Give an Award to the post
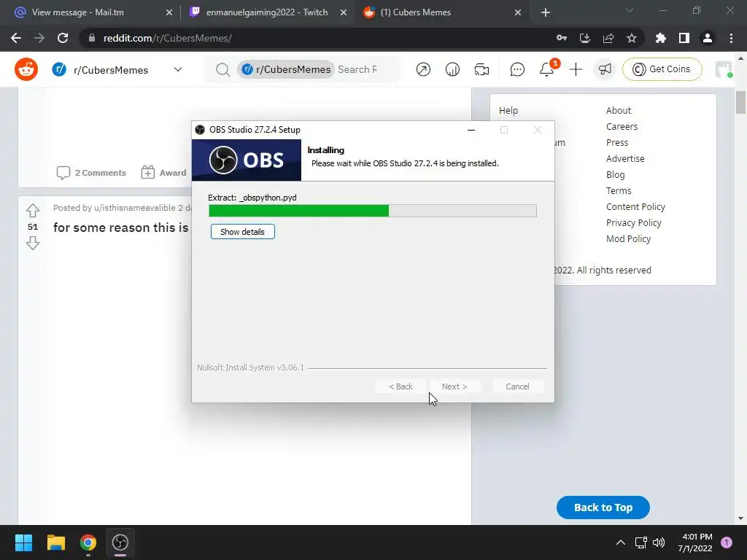Screen dimensions: 747x560 click(x=163, y=172)
